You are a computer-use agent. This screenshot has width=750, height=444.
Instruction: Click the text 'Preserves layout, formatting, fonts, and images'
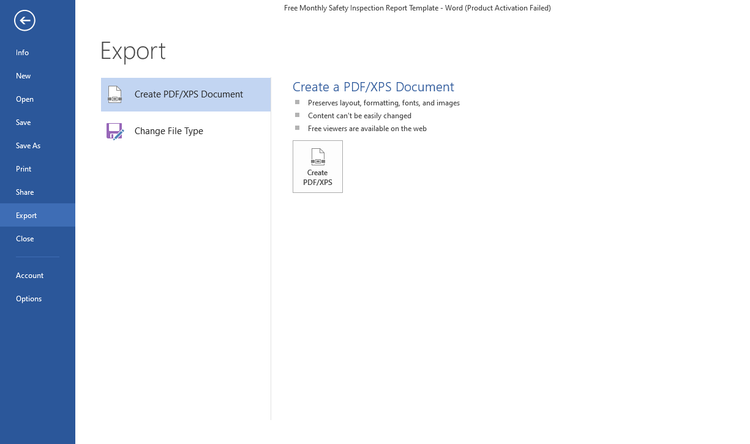point(384,103)
